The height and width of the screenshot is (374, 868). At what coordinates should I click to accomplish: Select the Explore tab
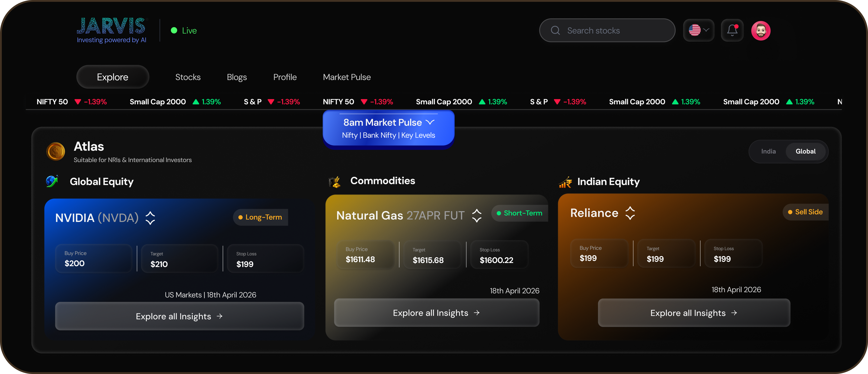coord(112,77)
